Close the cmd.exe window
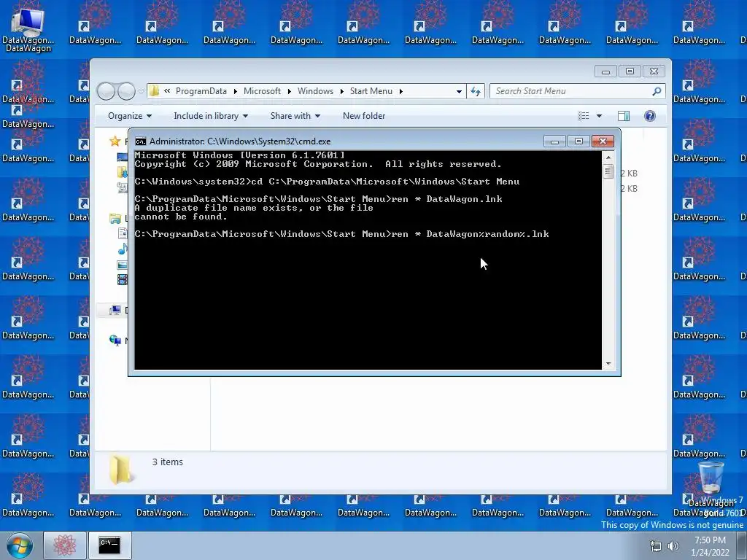Screen dimensions: 747x560 point(603,141)
